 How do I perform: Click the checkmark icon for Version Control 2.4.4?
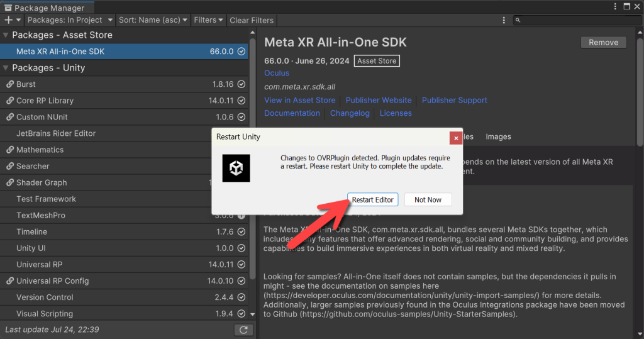pos(241,297)
